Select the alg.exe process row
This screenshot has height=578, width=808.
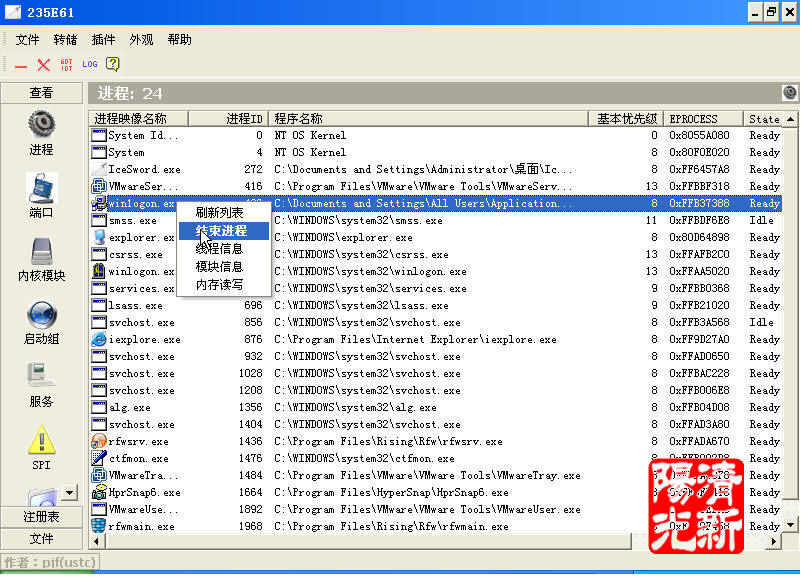point(436,407)
